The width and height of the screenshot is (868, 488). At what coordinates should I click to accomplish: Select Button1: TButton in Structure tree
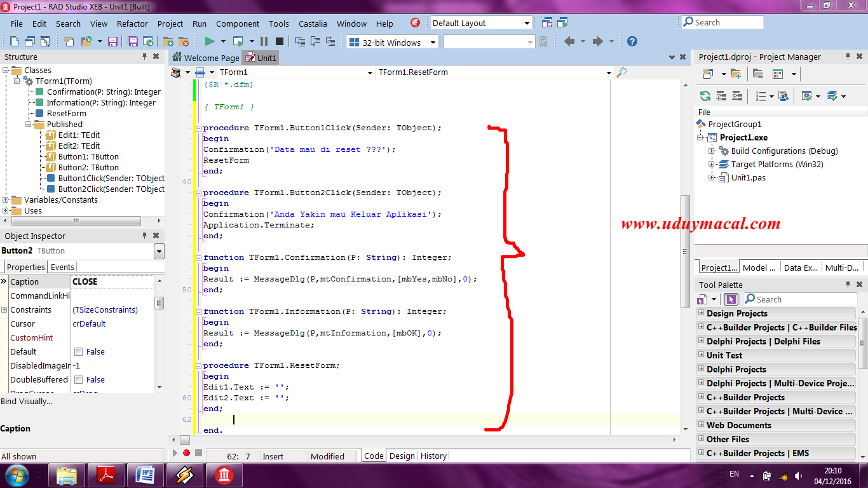(88, 157)
